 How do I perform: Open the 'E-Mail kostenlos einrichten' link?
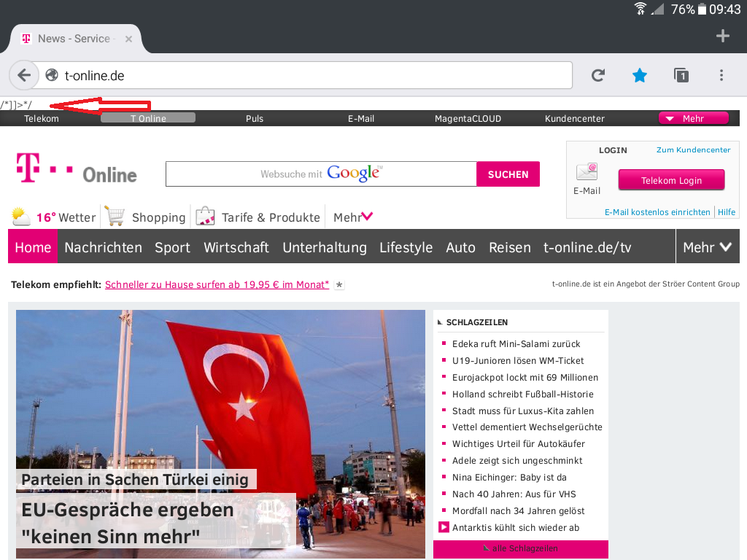coord(657,212)
